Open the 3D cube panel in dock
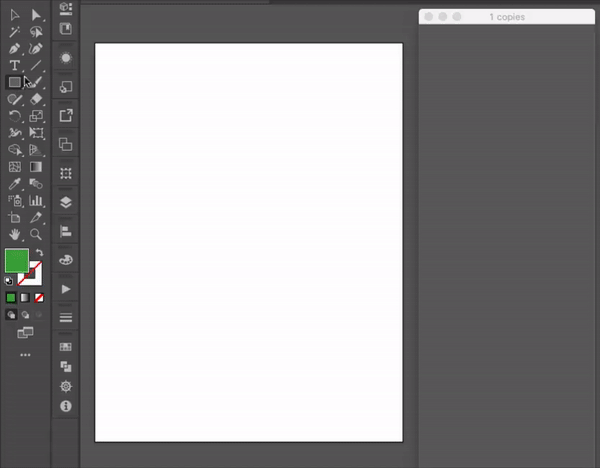 (x=66, y=8)
